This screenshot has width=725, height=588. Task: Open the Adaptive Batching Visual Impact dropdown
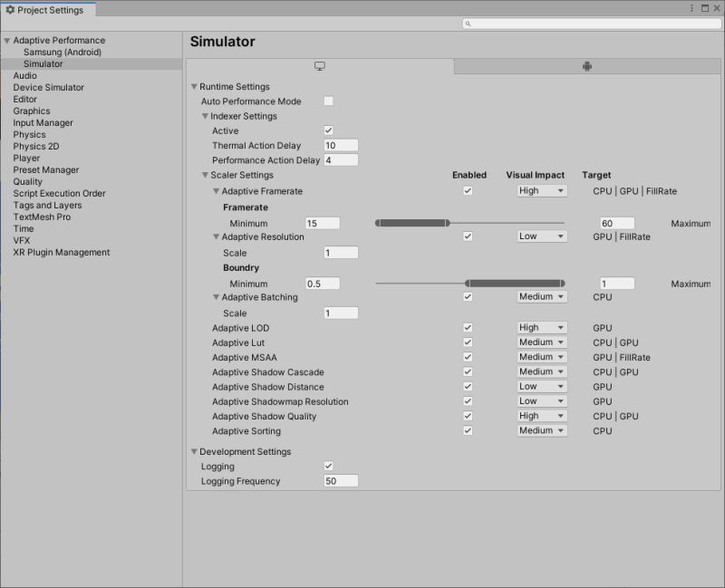pos(541,296)
